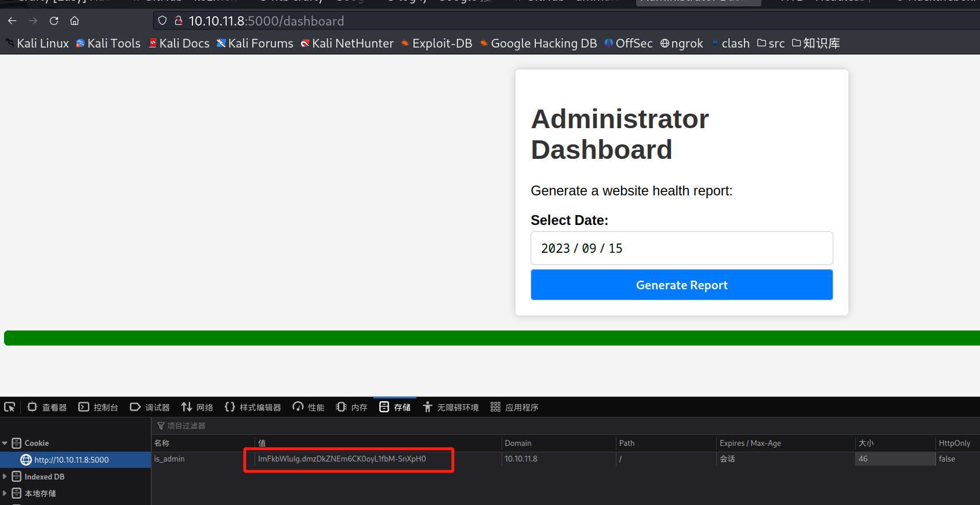Image resolution: width=980 pixels, height=505 pixels.
Task: Collapse the Cookie tree section
Action: tap(5, 444)
